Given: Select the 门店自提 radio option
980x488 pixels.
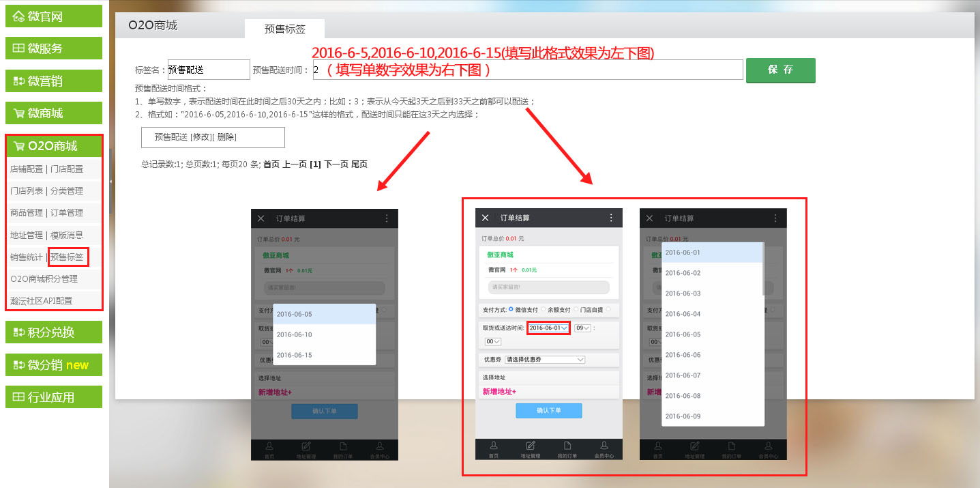Looking at the screenshot, I should point(576,310).
